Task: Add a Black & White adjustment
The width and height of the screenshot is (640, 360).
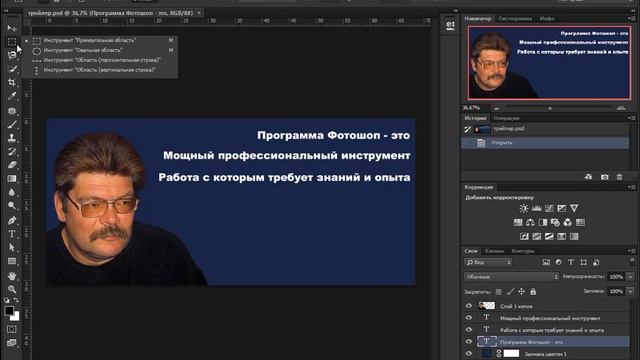Action: coord(543,222)
